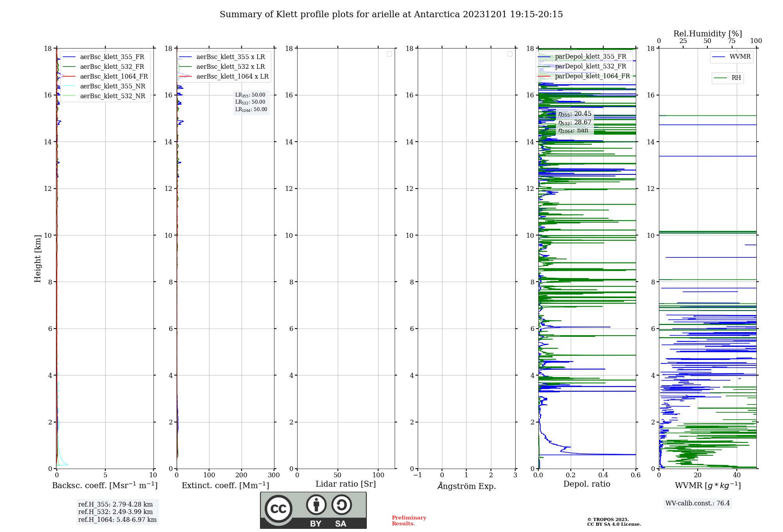Click the parDepol_klett_532_FR legend entry
Viewport: 783px width, 532px height.
[x=590, y=66]
